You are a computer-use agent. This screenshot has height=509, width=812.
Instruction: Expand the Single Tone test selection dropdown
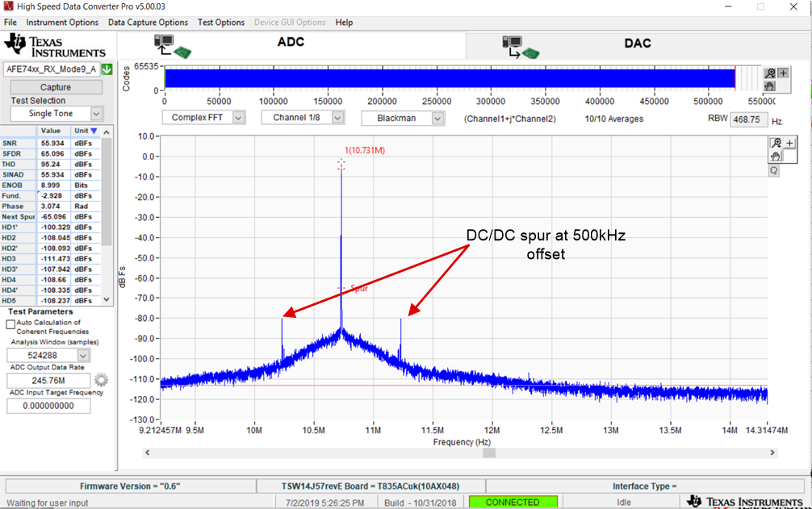(x=97, y=114)
